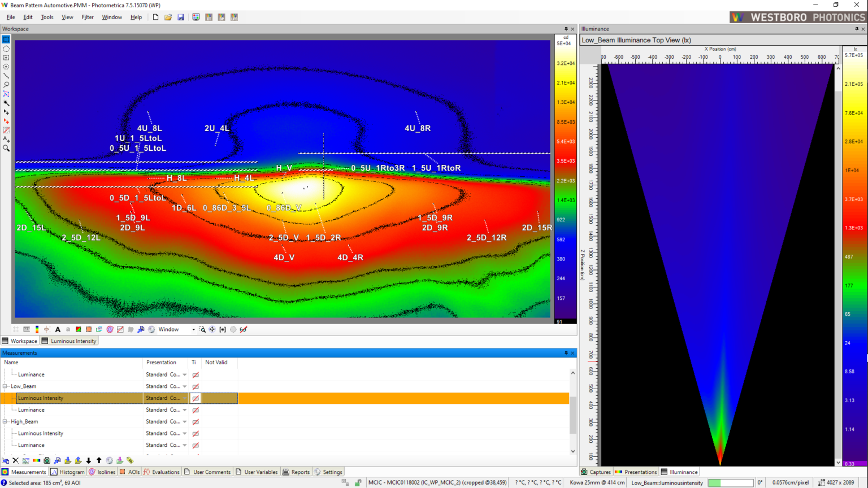The width and height of the screenshot is (868, 488).
Task: Click the LPB toolbar icon
Action: pos(234,18)
